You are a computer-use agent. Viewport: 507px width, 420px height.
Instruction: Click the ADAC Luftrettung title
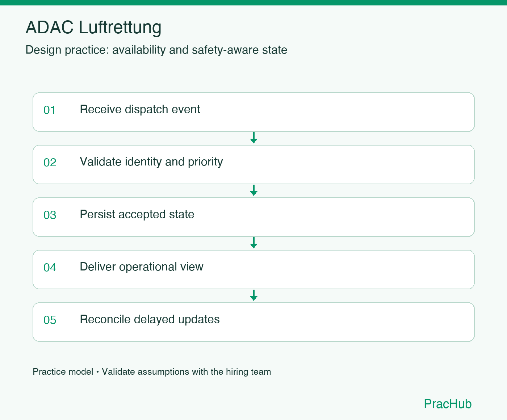(x=93, y=28)
